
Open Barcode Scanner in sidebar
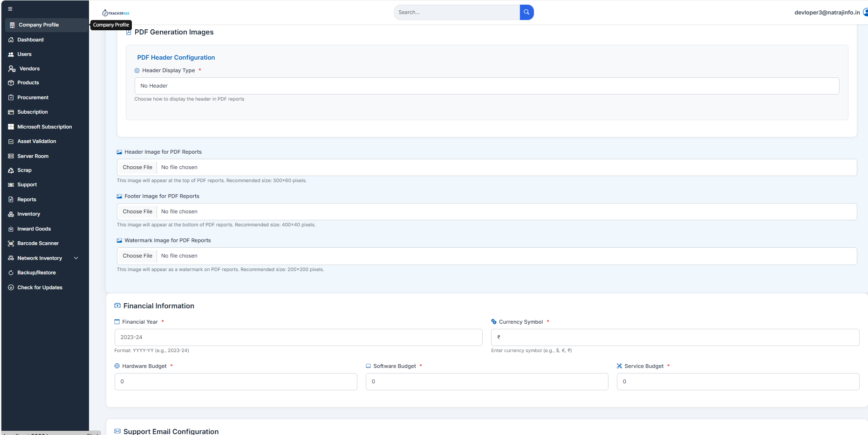point(38,244)
